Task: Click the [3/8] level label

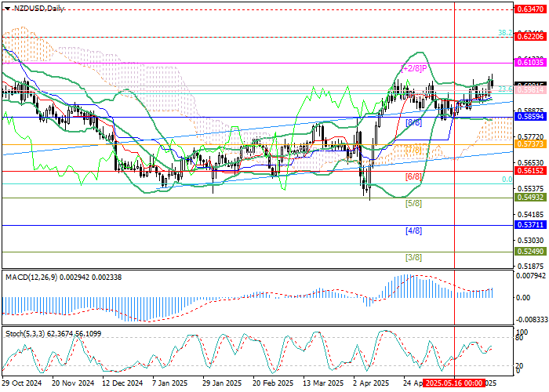Action: [413, 257]
